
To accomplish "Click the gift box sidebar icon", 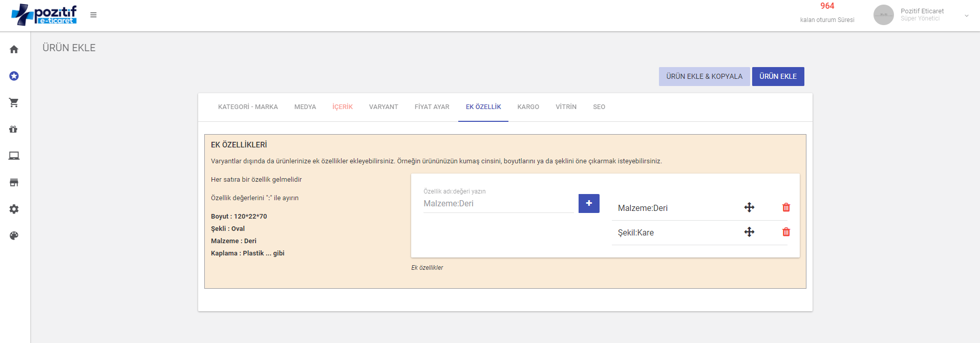I will click(14, 130).
